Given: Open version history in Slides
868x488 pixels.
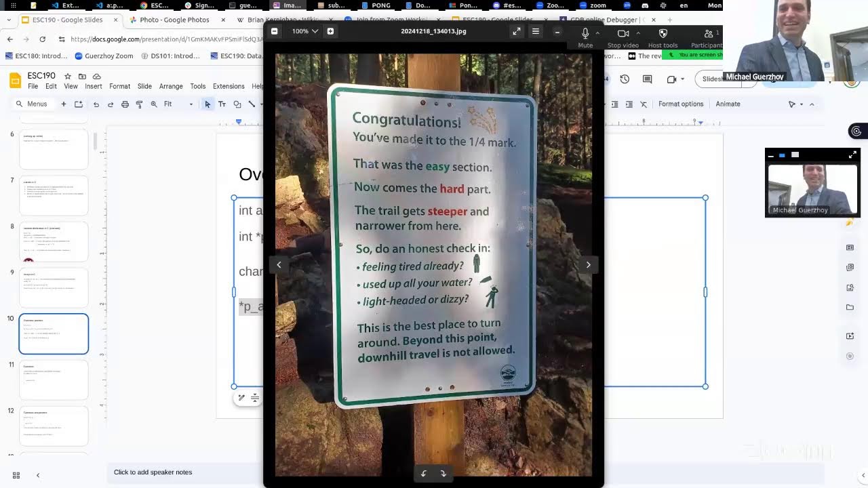Looking at the screenshot, I should [625, 79].
